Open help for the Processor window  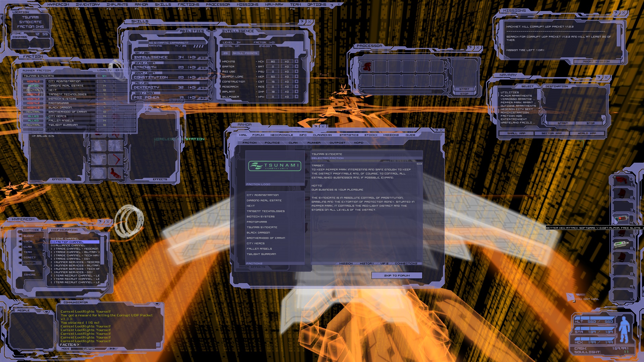tap(470, 48)
